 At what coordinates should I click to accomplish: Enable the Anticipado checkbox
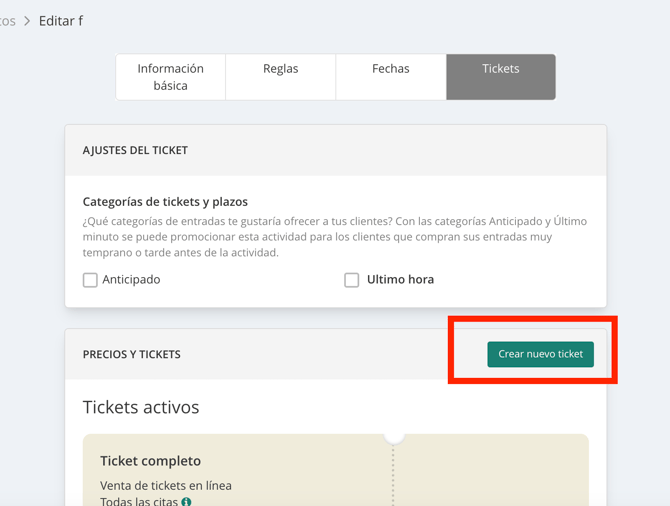90,280
